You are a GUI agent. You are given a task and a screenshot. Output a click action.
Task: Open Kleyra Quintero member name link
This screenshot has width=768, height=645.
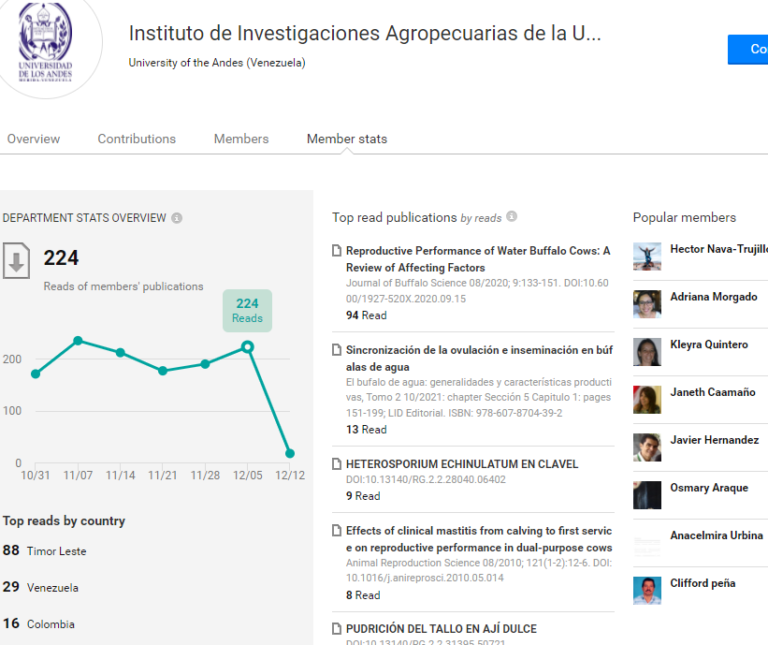(x=709, y=344)
